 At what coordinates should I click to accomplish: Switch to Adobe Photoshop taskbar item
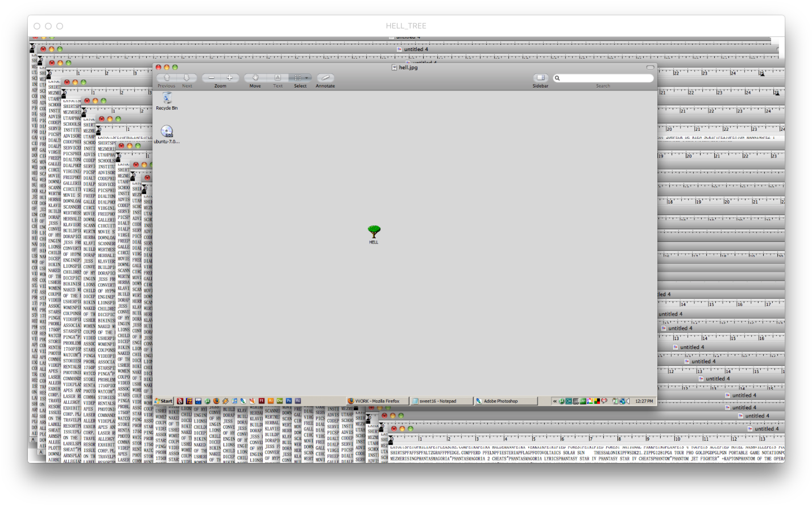point(506,401)
